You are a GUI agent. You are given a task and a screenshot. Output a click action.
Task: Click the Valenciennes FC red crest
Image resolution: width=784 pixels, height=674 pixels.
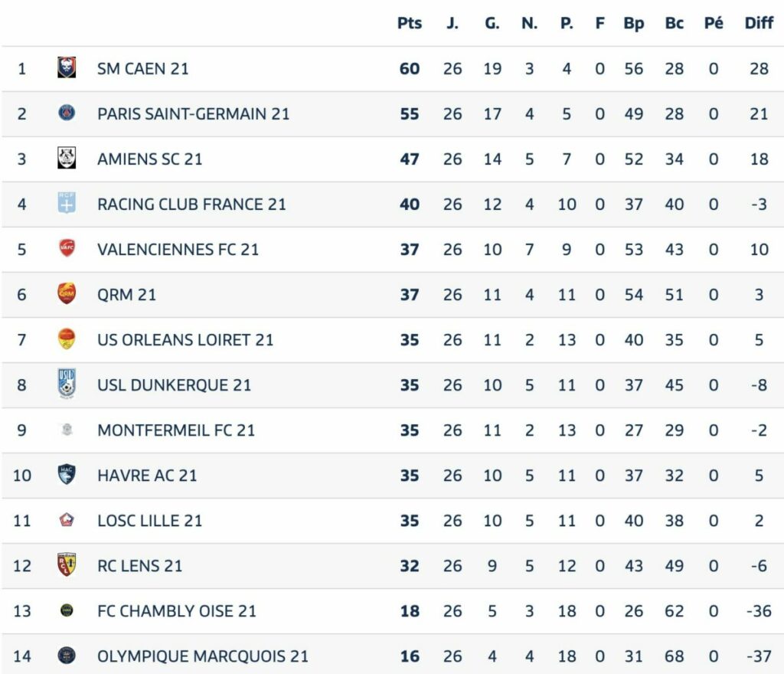point(67,247)
